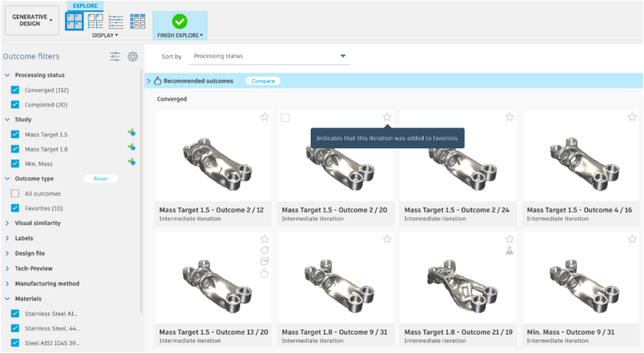Image resolution: width=644 pixels, height=353 pixels.
Task: Open the Generative Design workspace dropdown
Action: coord(32,20)
